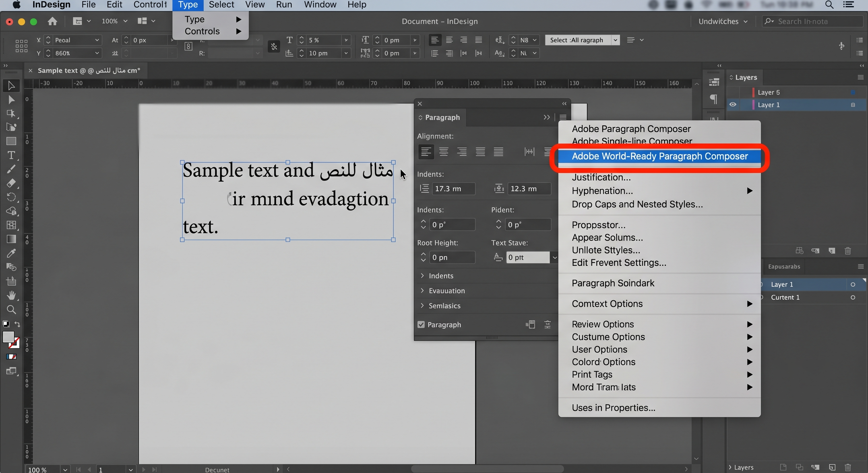
Task: Expand the Indents section
Action: tap(422, 276)
